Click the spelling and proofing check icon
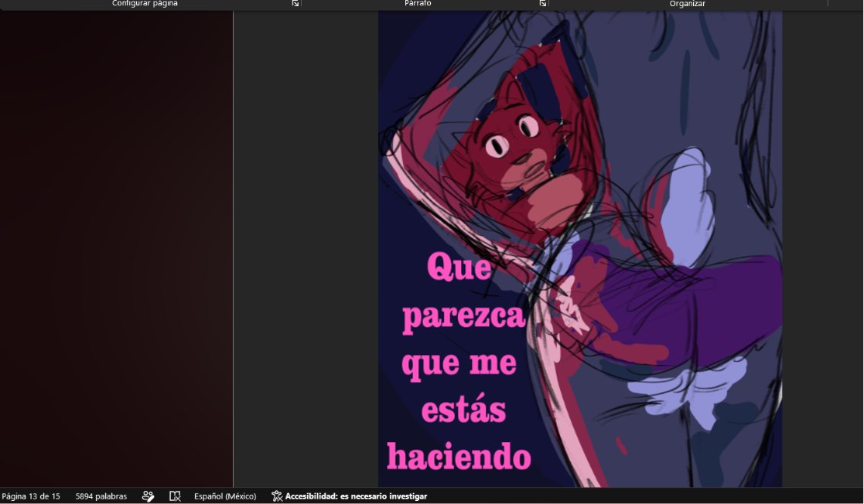This screenshot has width=864, height=504. 148,496
